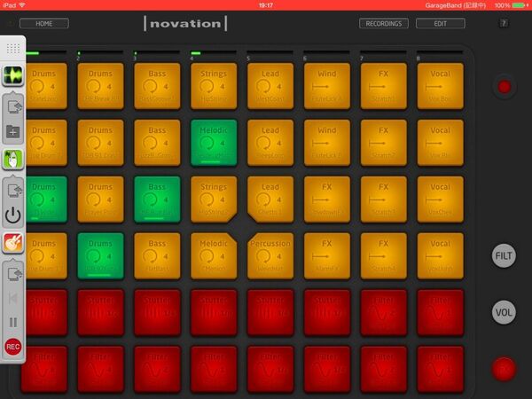The image size is (532, 399).
Task: Tap the red REC button in side panel
Action: pyautogui.click(x=13, y=347)
